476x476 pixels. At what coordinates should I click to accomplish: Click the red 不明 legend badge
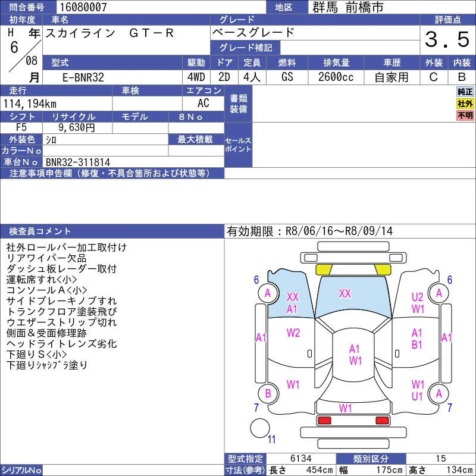coord(465,115)
